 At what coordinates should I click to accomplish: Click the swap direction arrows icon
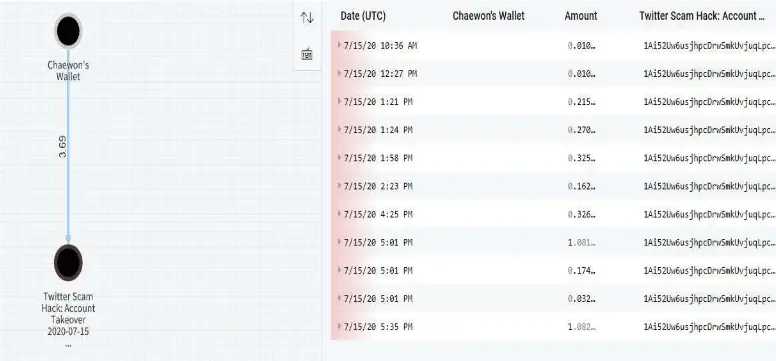[x=307, y=18]
